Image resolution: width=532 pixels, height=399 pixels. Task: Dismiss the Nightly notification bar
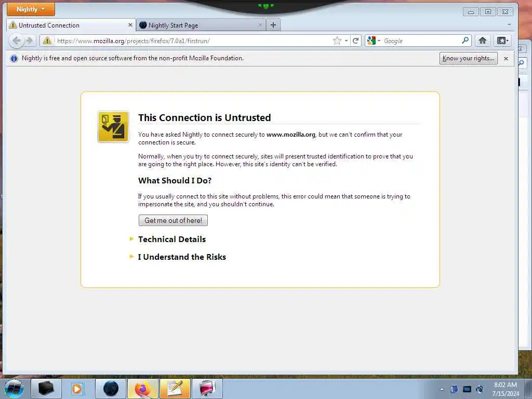(506, 58)
